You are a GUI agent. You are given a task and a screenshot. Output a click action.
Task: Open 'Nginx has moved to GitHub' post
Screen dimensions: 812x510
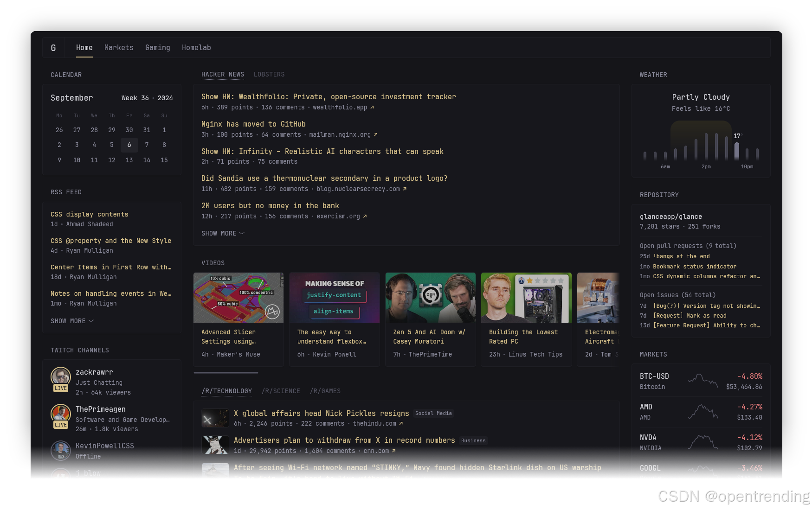pyautogui.click(x=253, y=124)
